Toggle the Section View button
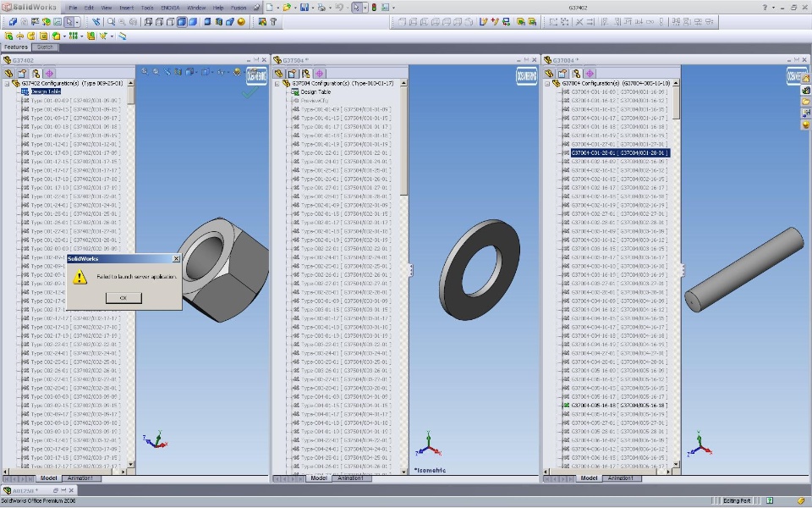The height and width of the screenshot is (508, 812). (x=218, y=22)
